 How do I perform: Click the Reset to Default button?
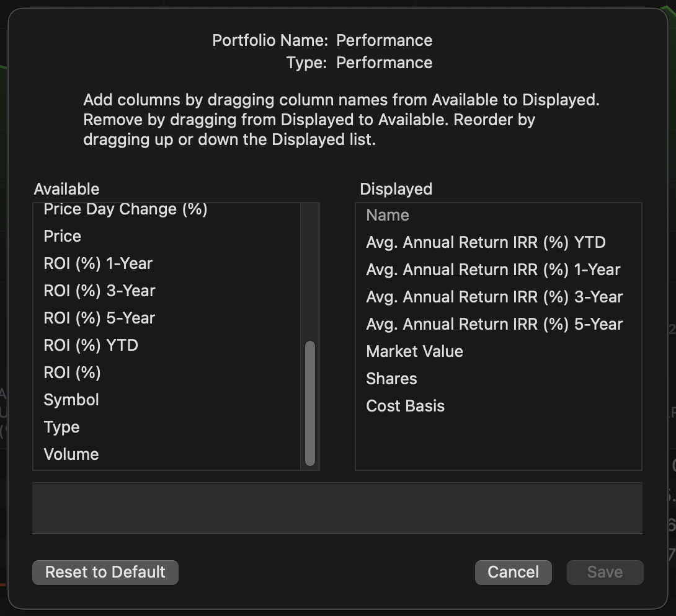(105, 572)
